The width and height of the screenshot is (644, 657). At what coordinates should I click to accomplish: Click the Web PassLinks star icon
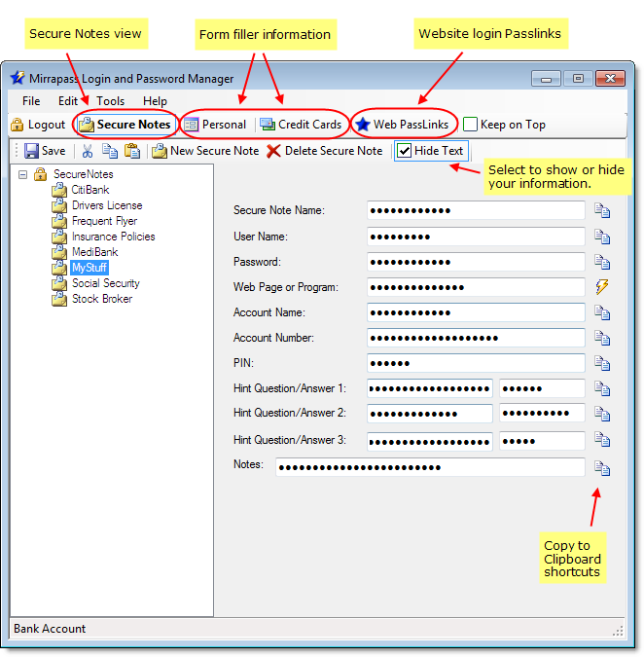tap(363, 125)
